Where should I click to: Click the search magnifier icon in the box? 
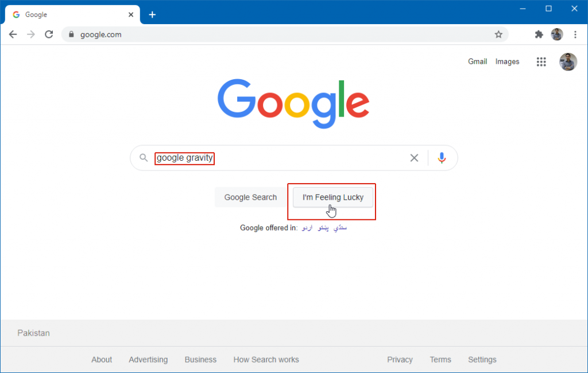tap(144, 158)
